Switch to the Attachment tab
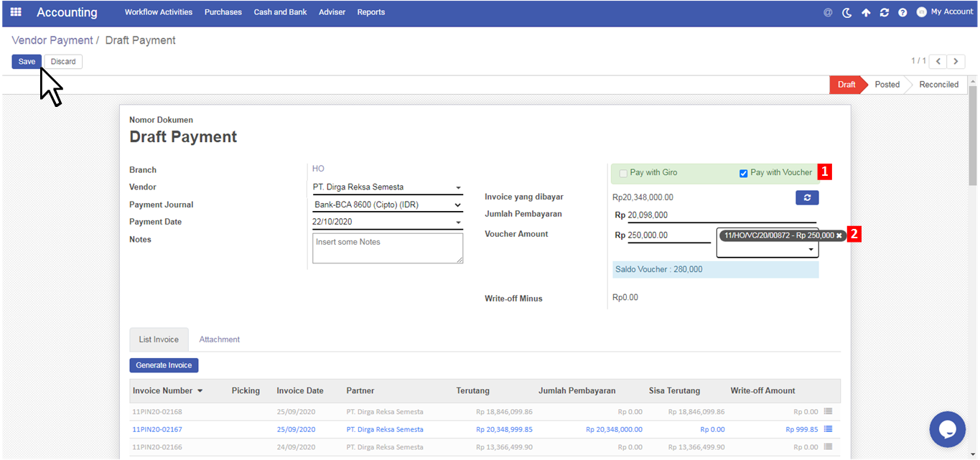 point(219,339)
